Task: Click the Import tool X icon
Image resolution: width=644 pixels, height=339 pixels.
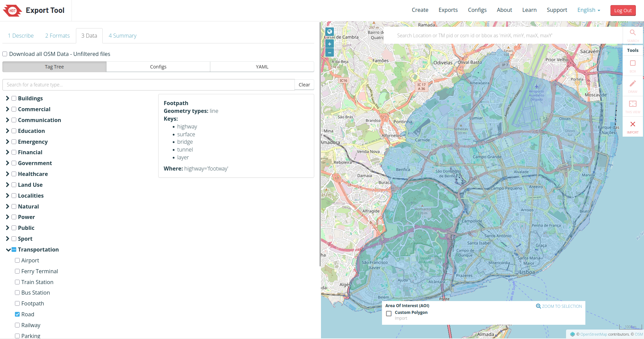Action: point(632,124)
